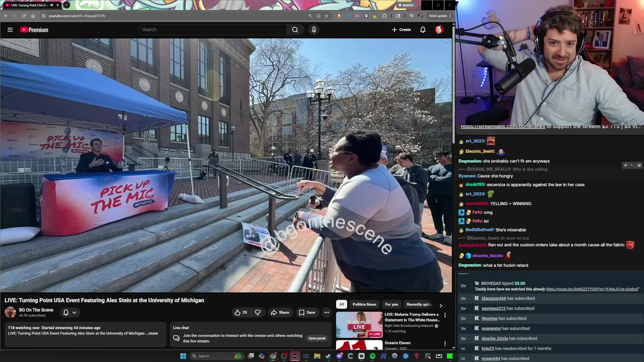644x362 pixels.
Task: Go back in the browser
Action: (x=6, y=16)
